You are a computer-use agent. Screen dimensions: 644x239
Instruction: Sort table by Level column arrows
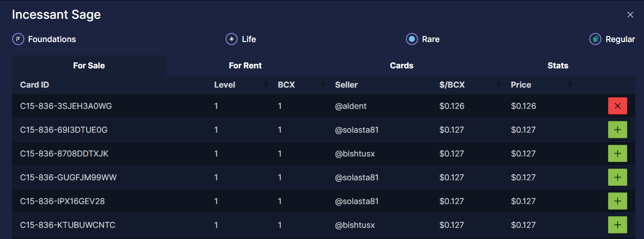coord(266,85)
